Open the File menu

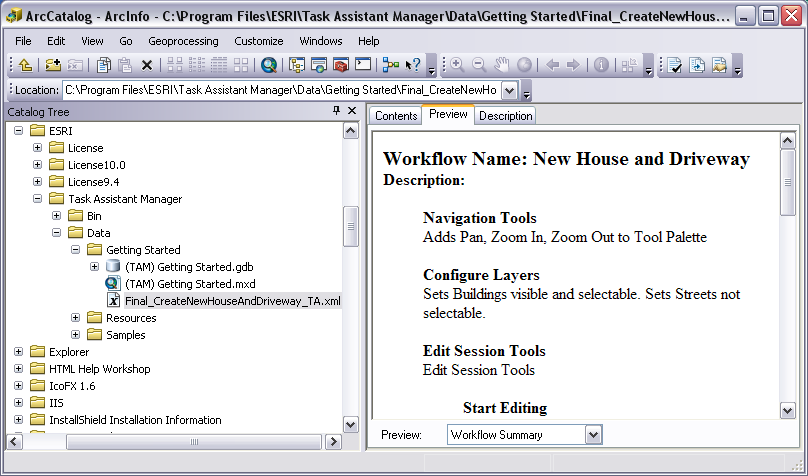(23, 41)
